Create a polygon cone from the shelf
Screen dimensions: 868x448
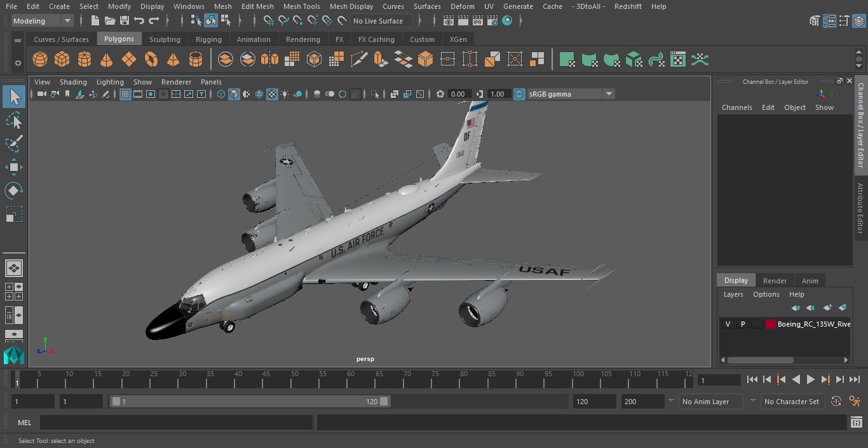coord(107,60)
